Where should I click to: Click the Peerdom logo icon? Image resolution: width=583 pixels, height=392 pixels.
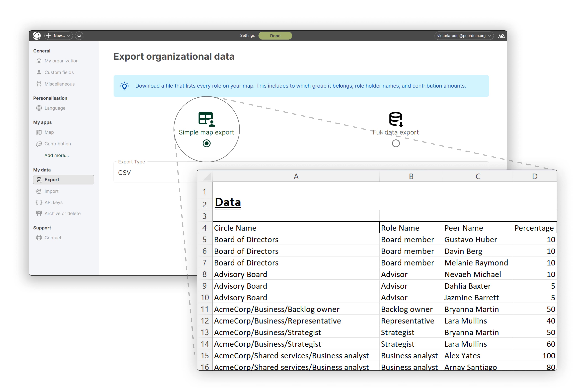pos(37,35)
